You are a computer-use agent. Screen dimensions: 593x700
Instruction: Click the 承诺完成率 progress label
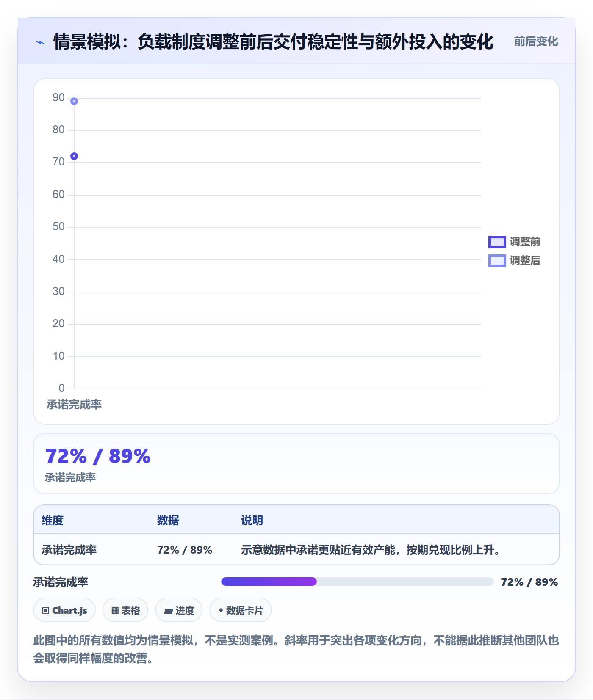(61, 582)
